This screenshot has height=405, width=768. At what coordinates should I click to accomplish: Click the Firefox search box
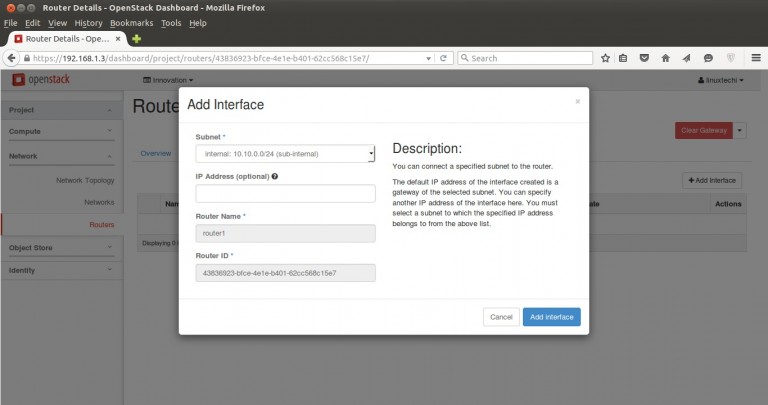point(525,58)
